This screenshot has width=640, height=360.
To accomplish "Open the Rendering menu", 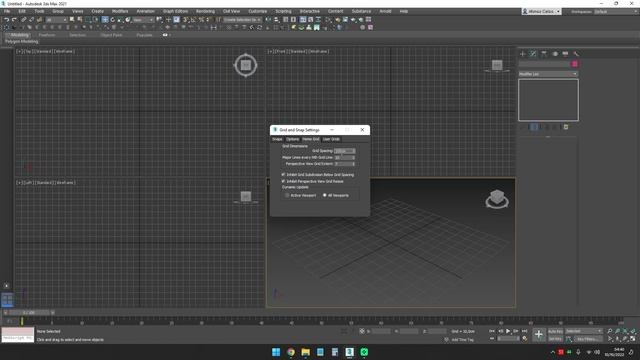I will (x=205, y=11).
